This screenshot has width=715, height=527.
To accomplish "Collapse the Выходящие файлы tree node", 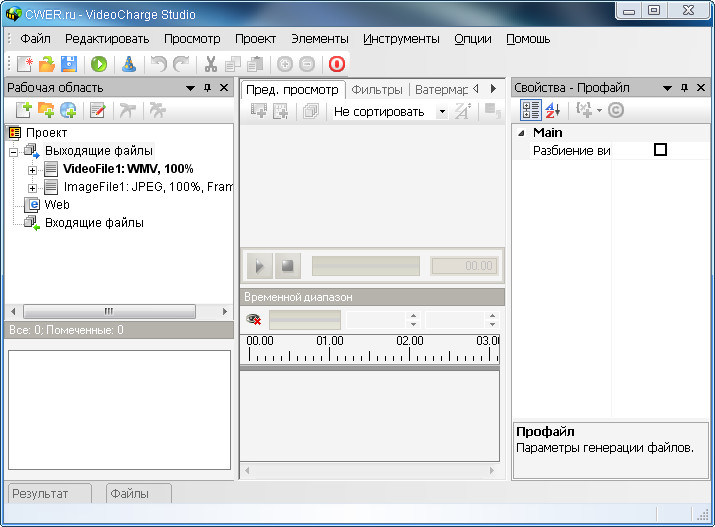I will (15, 151).
